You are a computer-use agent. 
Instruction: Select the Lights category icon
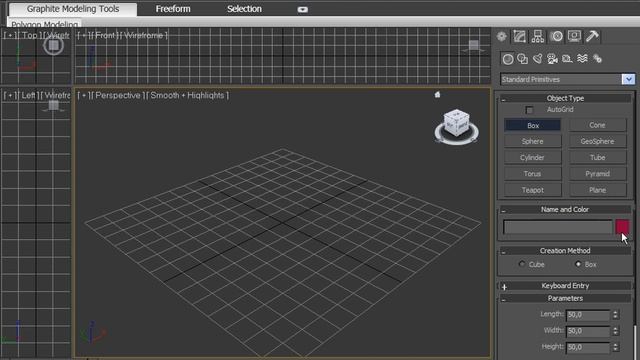[538, 59]
